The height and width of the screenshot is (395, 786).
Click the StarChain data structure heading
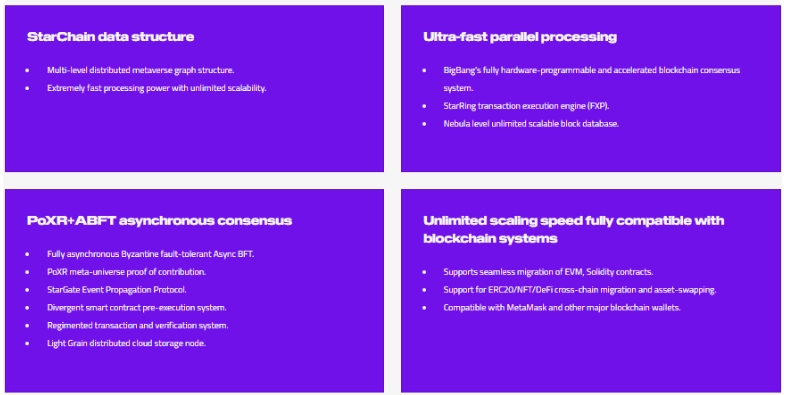point(110,37)
